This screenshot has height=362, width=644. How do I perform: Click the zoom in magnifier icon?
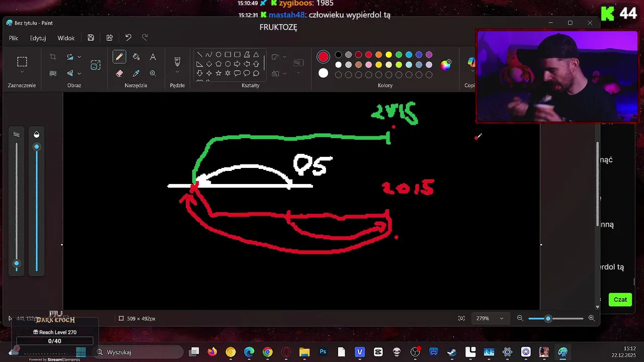(592, 318)
